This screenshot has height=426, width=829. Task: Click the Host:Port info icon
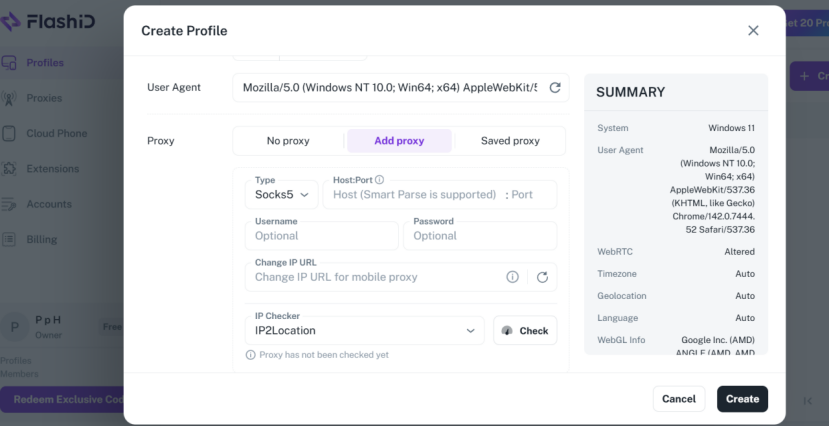(379, 180)
